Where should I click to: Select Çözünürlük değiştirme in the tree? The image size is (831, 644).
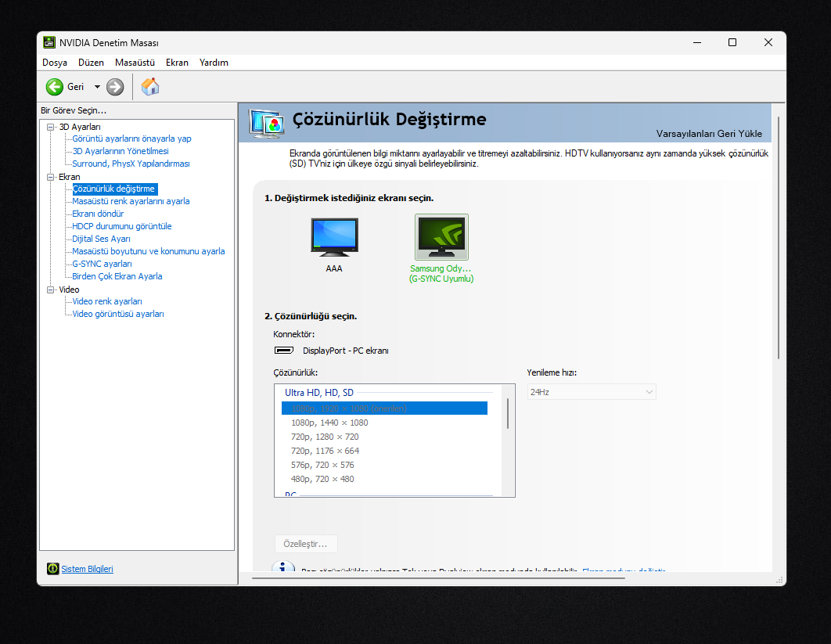click(114, 189)
